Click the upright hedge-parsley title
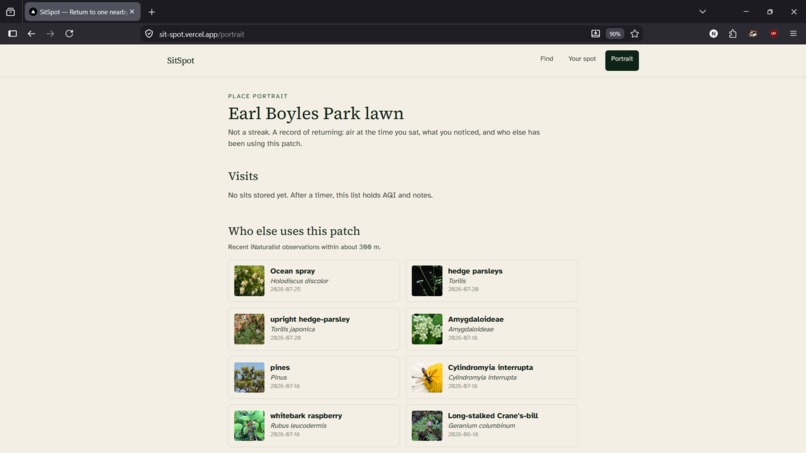Image resolution: width=806 pixels, height=453 pixels. point(310,319)
